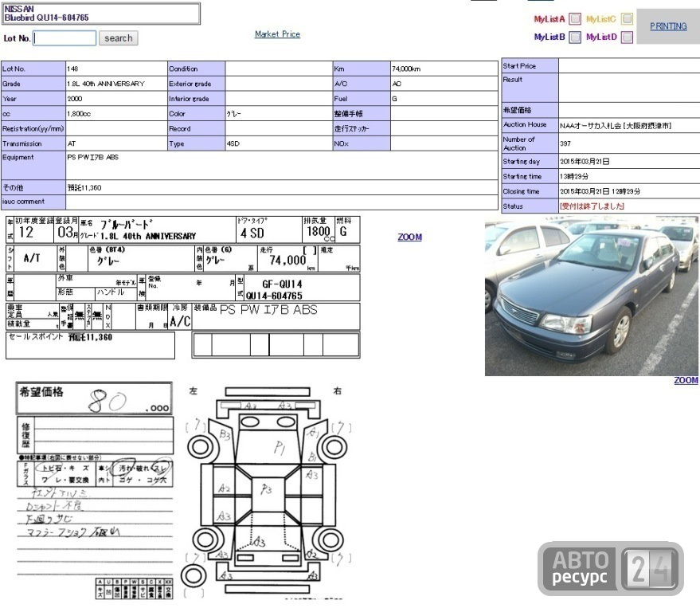Open the Nissan Bluebird car photo

click(592, 296)
